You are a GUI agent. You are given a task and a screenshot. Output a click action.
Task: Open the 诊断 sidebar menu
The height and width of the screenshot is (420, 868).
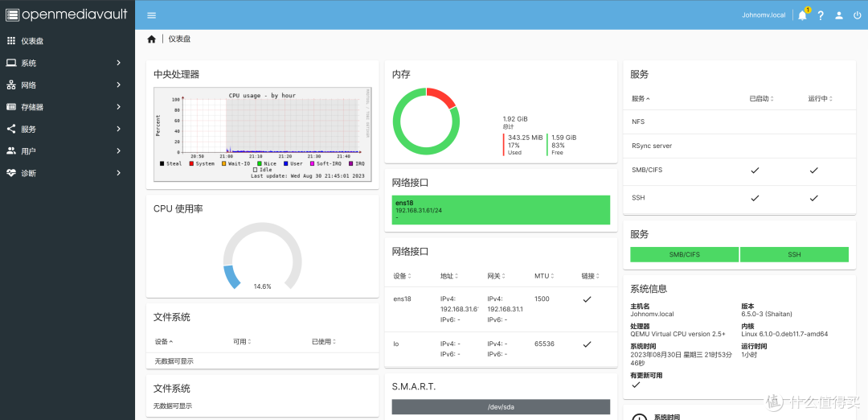68,173
